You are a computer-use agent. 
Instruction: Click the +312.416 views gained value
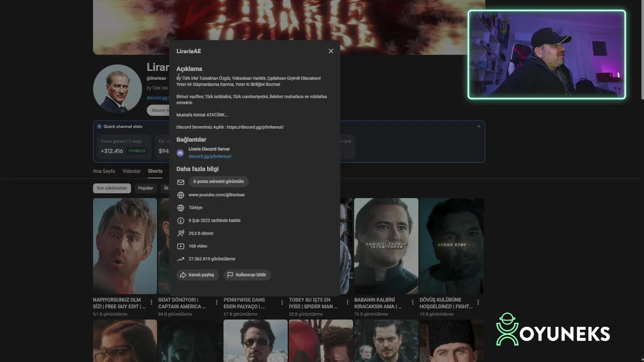112,151
